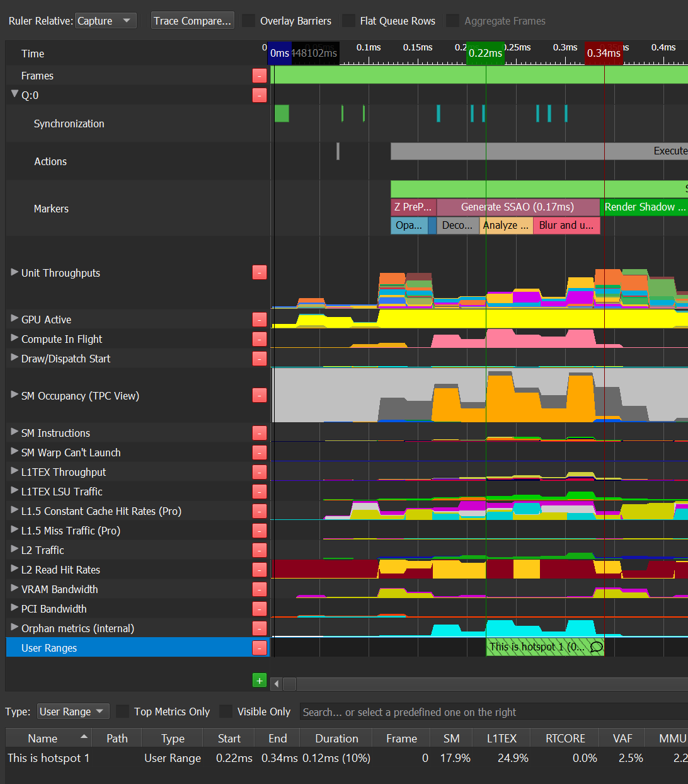Sort table by the Name column header
The width and height of the screenshot is (688, 784).
point(43,739)
